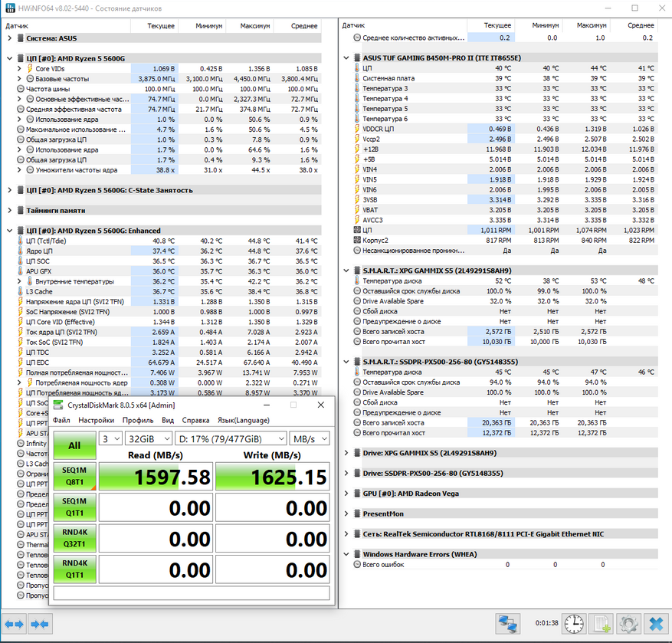Click the 1625.15 write result cell
The height and width of the screenshot is (643, 672).
pyautogui.click(x=273, y=477)
